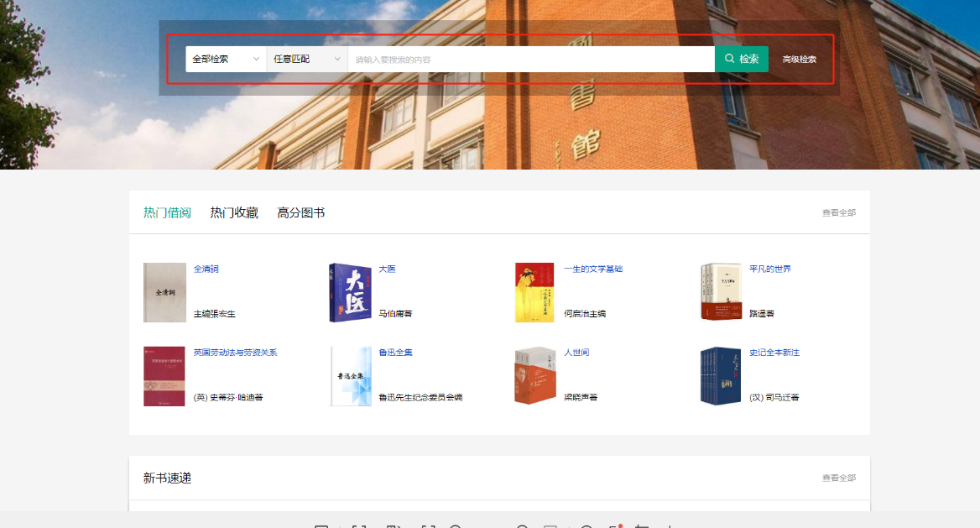Open the 全部检索 search scope dropdown
The height and width of the screenshot is (528, 980).
point(226,59)
